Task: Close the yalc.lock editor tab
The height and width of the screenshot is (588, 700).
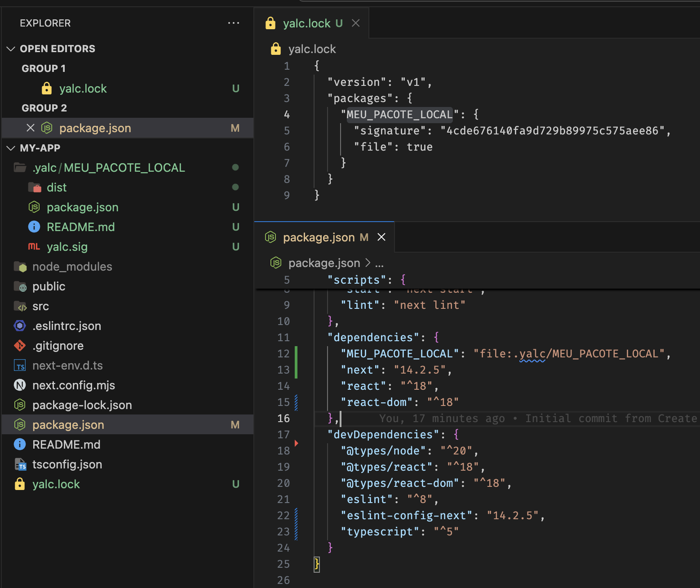Action: [356, 23]
